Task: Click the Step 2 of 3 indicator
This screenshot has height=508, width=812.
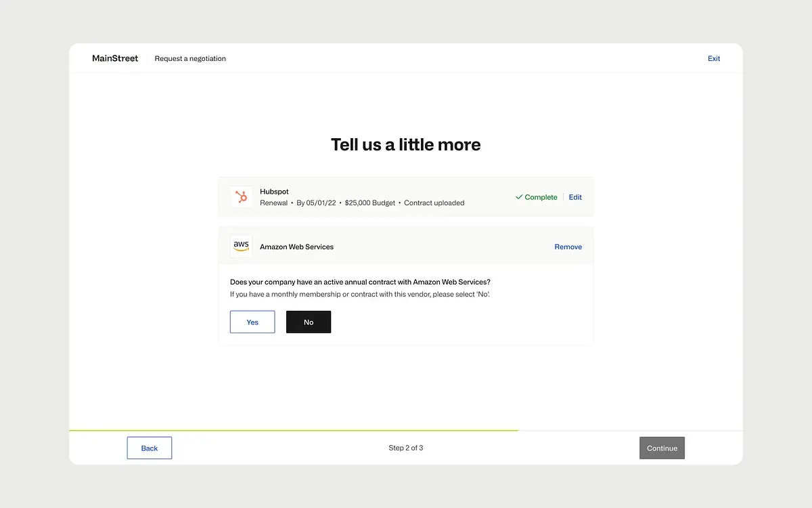Action: pos(405,448)
